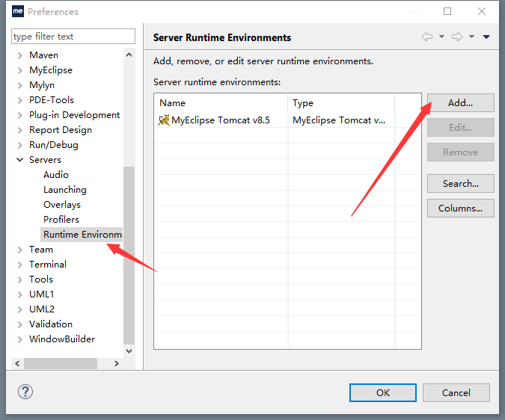
Task: Select Launching under Servers
Action: (65, 190)
